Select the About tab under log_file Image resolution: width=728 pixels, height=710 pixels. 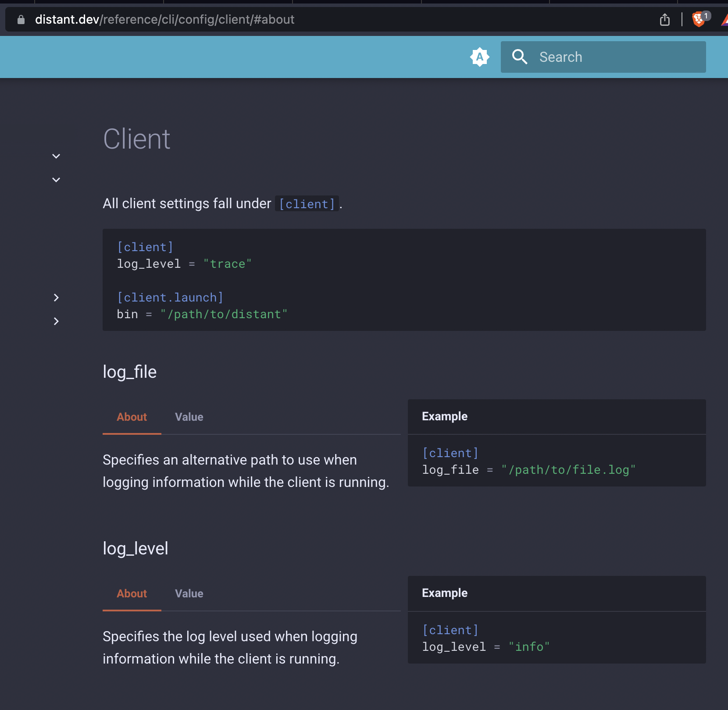pos(132,417)
